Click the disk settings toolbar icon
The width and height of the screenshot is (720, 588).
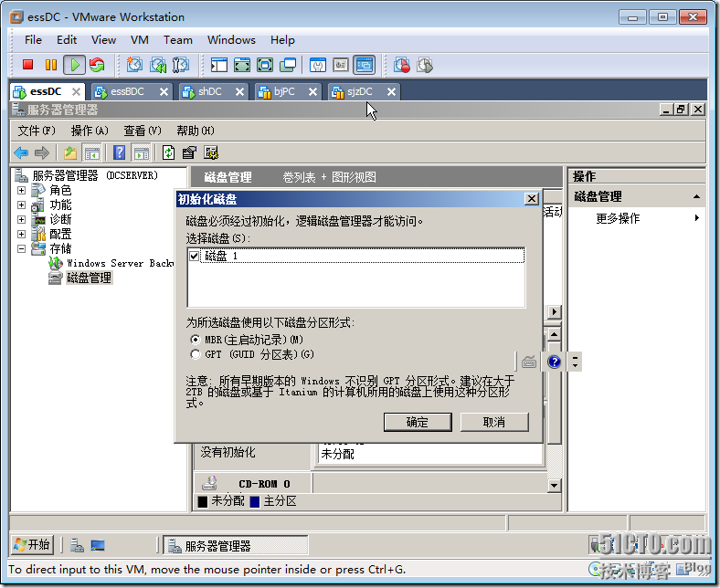pos(211,152)
